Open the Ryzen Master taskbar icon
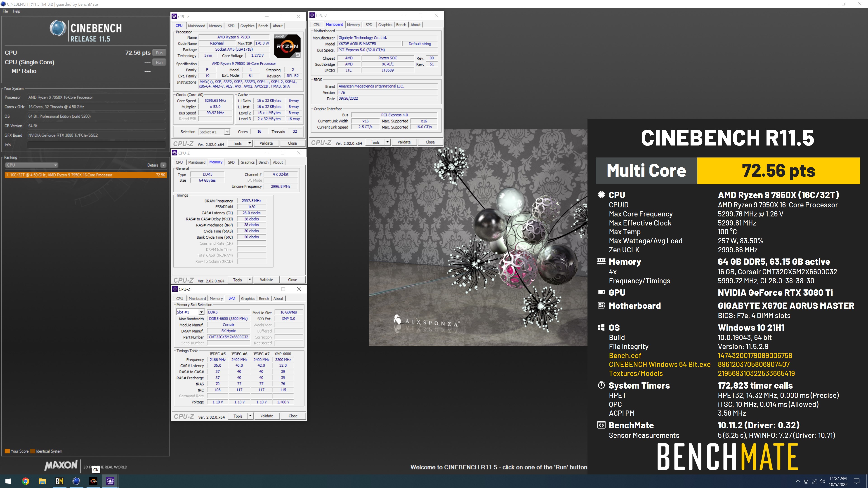The width and height of the screenshot is (868, 488). pyautogui.click(x=93, y=481)
